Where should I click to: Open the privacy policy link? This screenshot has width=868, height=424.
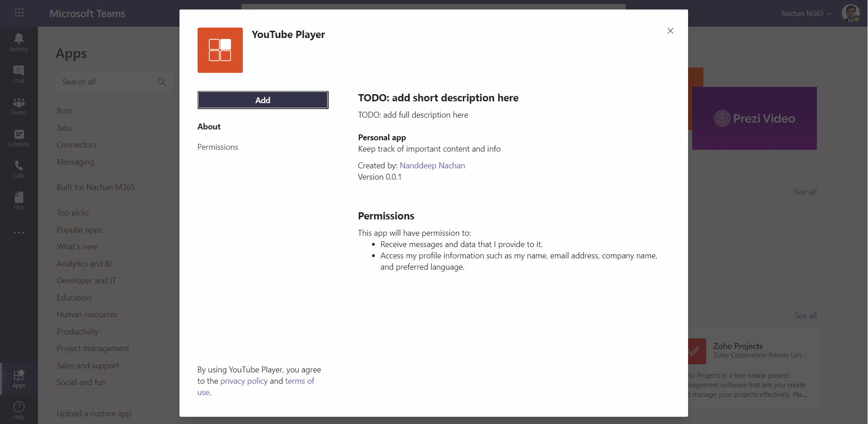pos(244,381)
